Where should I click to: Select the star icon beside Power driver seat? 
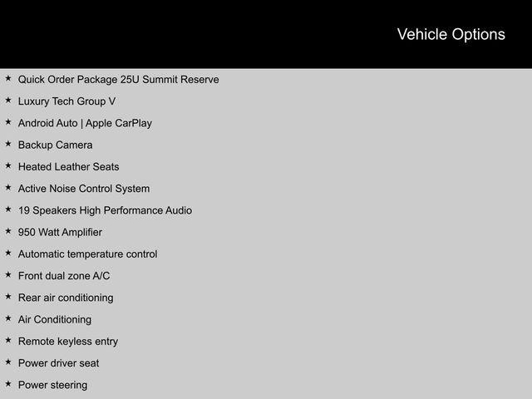pyautogui.click(x=8, y=362)
